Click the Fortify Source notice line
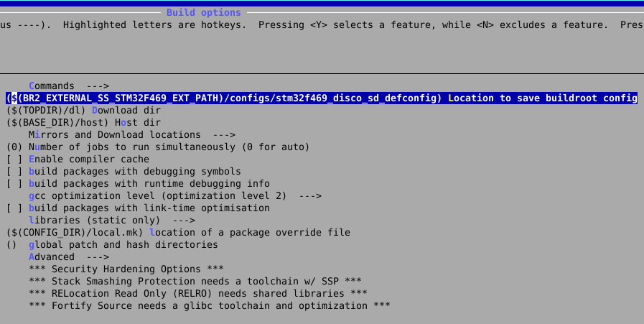Screen dimensions: 644x324 [x=209, y=305]
